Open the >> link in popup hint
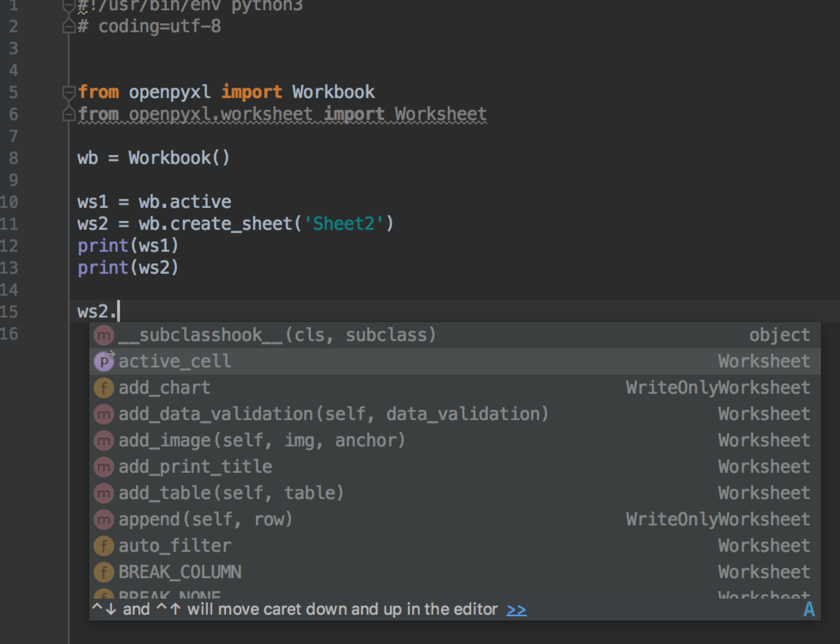The height and width of the screenshot is (644, 840). pos(516,610)
